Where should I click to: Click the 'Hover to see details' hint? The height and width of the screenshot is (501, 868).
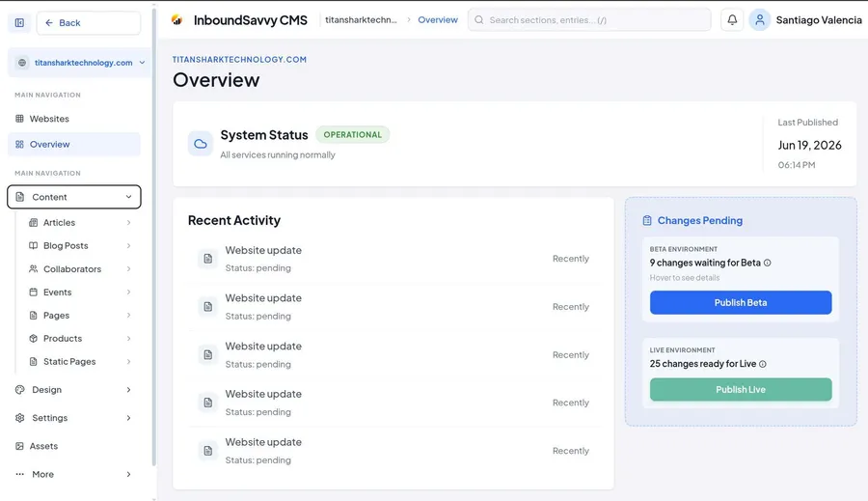[685, 278]
